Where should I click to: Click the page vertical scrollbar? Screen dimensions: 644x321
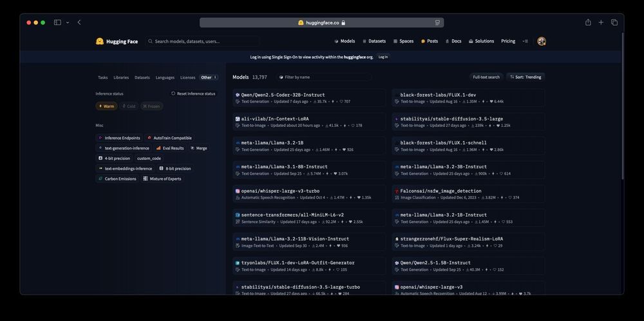[x=623, y=106]
